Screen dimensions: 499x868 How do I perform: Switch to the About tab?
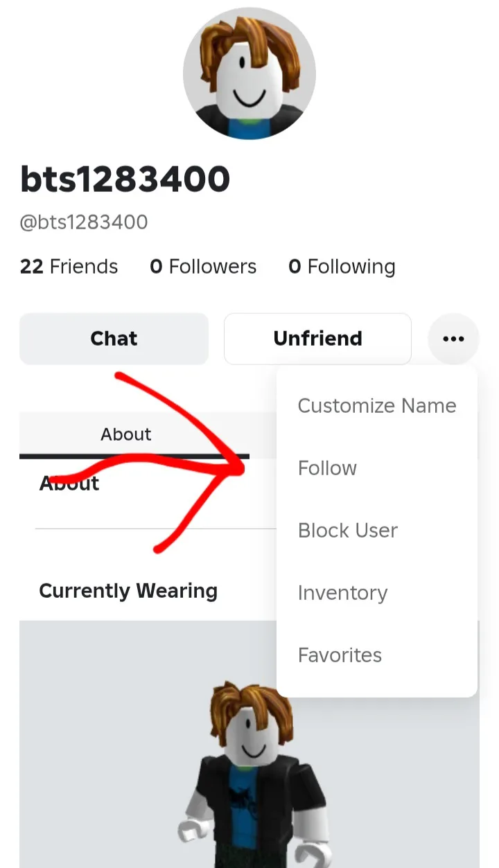coord(126,434)
